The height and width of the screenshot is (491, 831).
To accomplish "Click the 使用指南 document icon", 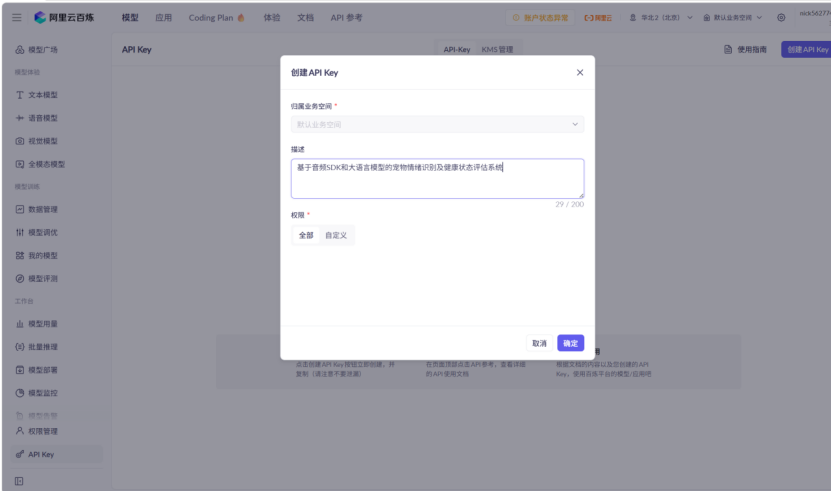I will pyautogui.click(x=728, y=49).
